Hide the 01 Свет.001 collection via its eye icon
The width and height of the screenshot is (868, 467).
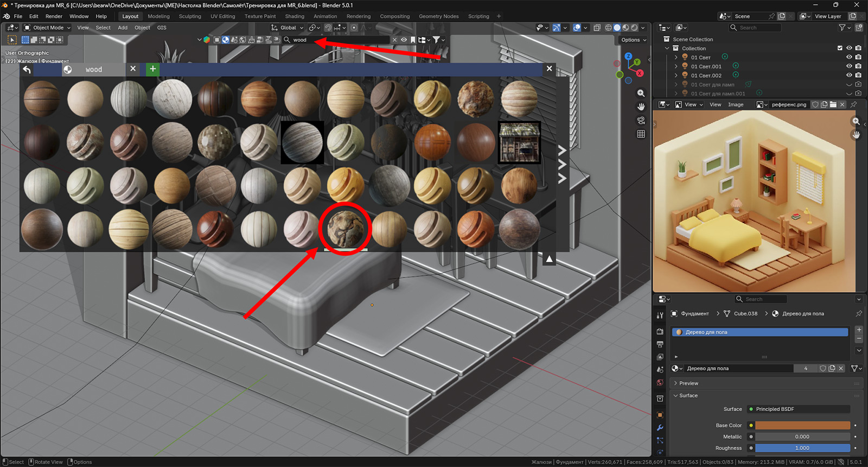(849, 66)
